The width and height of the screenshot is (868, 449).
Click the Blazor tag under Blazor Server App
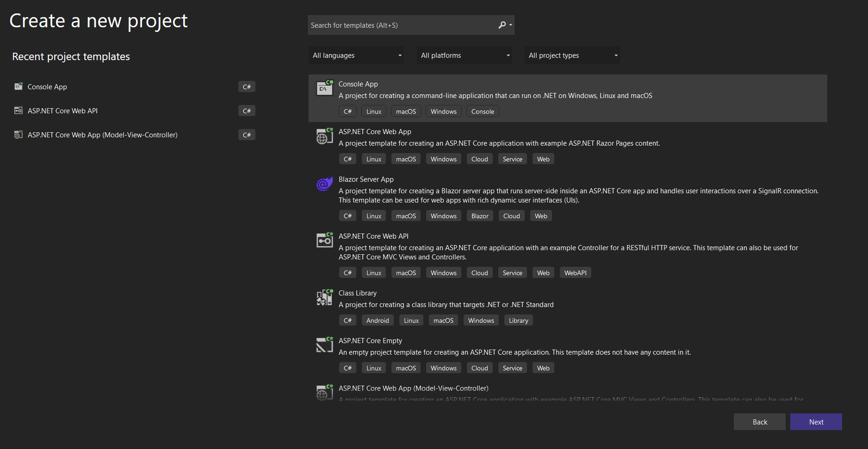pos(480,216)
